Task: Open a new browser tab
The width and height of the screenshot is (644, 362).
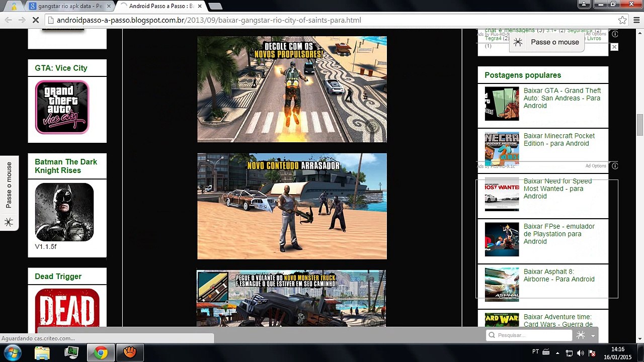Action: point(215,7)
